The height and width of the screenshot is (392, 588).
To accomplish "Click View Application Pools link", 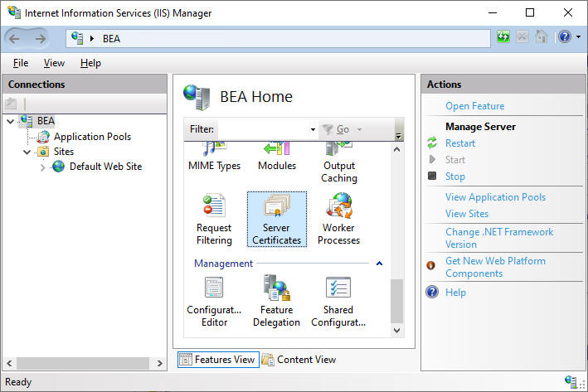I will click(495, 197).
